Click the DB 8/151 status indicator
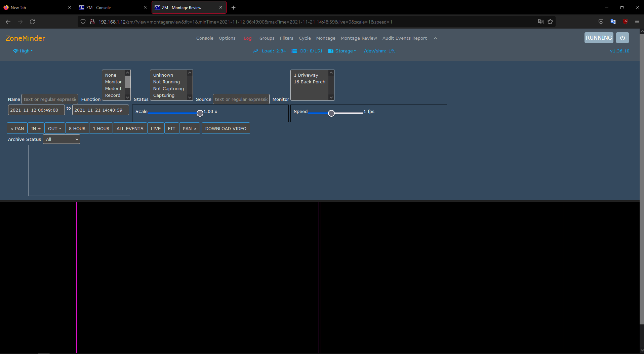 tap(307, 51)
